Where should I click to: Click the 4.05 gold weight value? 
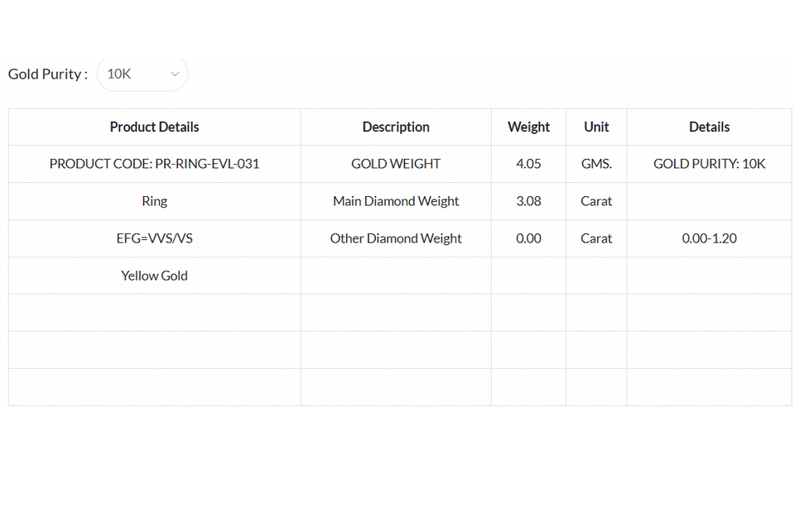point(528,164)
